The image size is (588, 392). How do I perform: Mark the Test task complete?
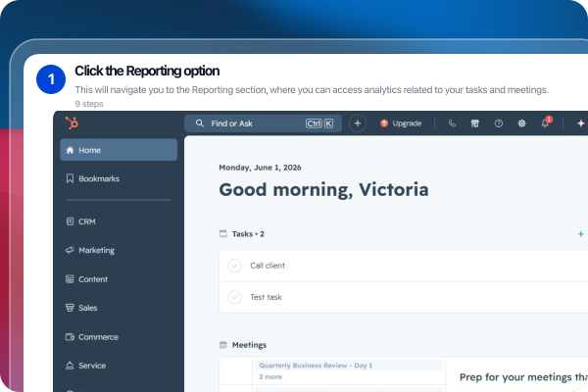pyautogui.click(x=235, y=297)
